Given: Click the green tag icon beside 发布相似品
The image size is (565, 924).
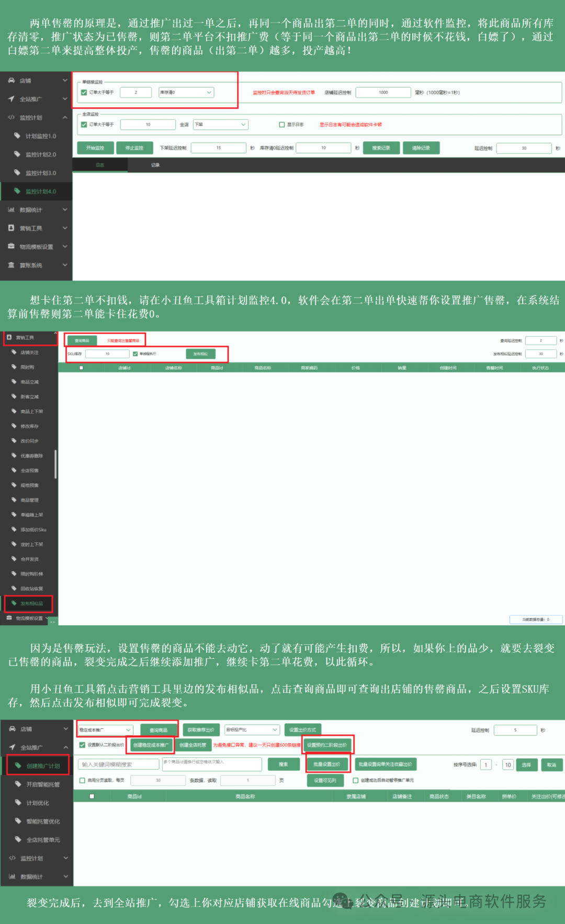Looking at the screenshot, I should [14, 603].
